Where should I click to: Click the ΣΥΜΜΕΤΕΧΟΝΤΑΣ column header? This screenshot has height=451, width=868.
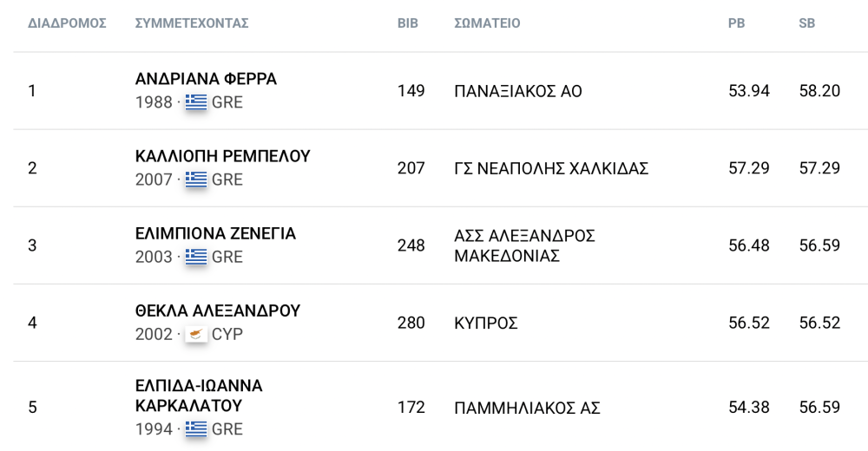click(192, 23)
